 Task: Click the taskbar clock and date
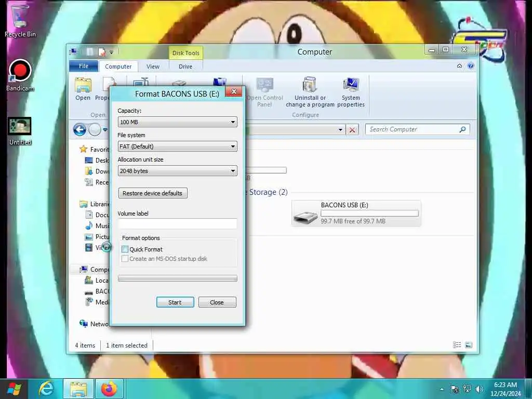click(x=505, y=389)
